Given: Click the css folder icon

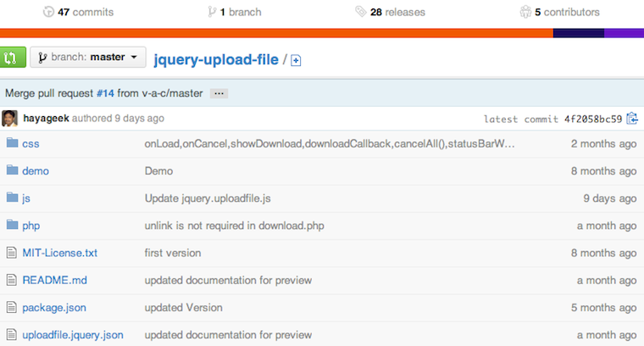Looking at the screenshot, I should (x=13, y=142).
